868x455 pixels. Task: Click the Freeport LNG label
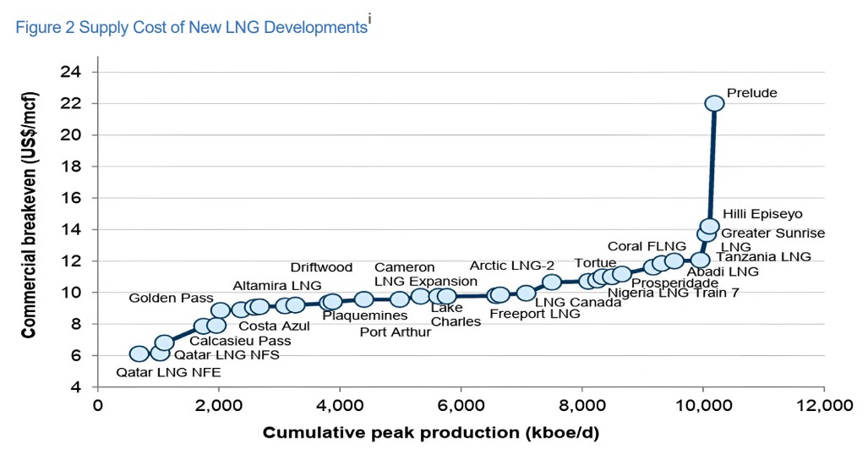(535, 314)
